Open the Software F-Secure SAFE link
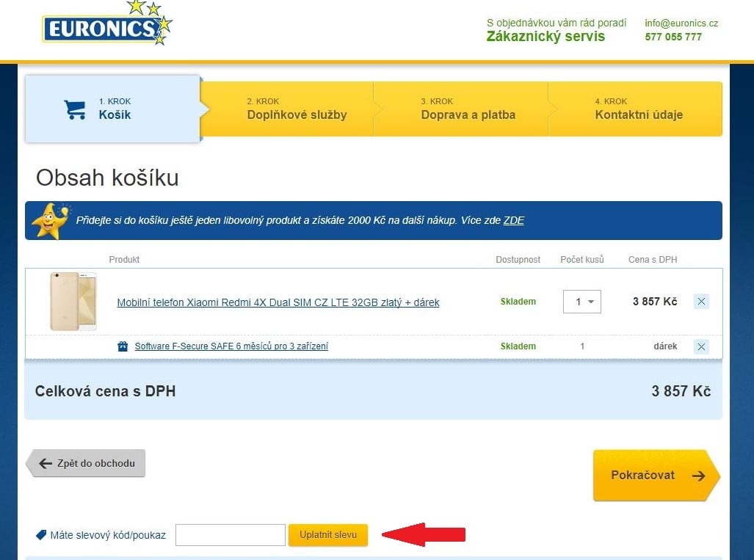The width and height of the screenshot is (754, 560). pyautogui.click(x=231, y=346)
